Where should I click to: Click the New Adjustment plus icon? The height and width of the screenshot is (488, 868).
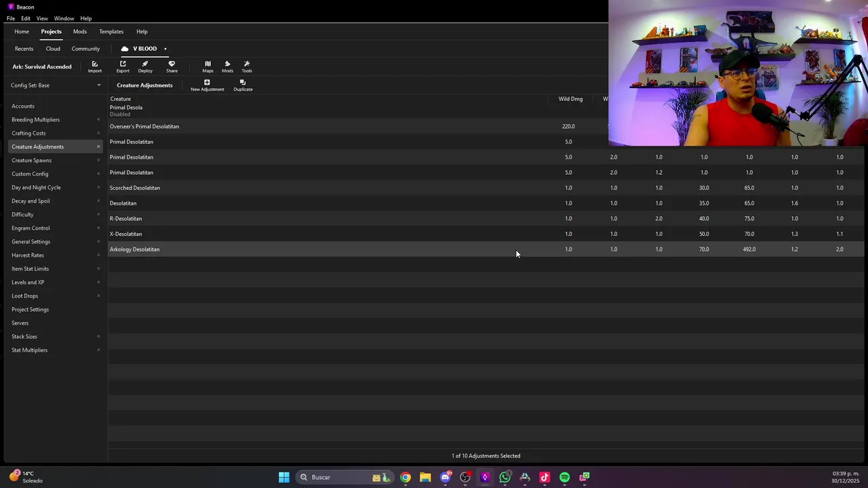207,85
